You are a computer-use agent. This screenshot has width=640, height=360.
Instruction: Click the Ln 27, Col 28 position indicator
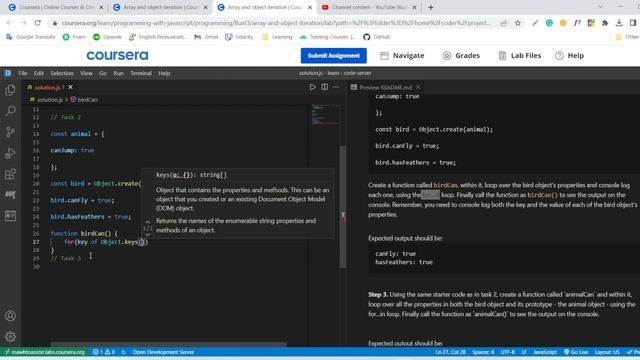click(x=450, y=352)
